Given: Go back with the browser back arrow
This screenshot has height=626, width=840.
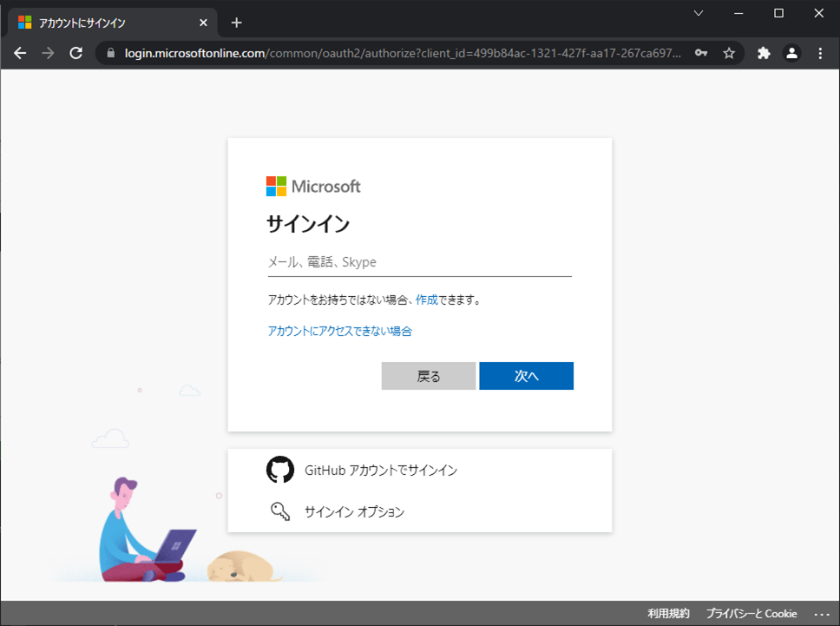Looking at the screenshot, I should tap(20, 53).
